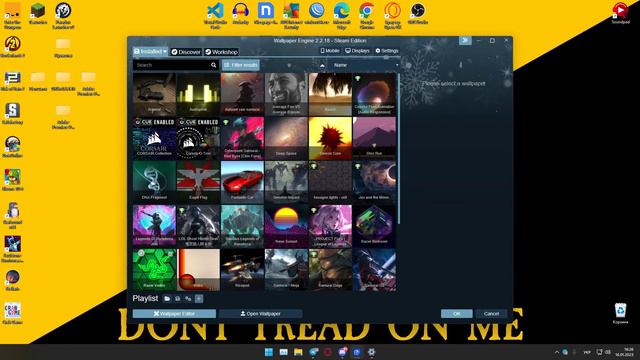Select the Neon Sunset wallpaper
640x360 pixels.
pyautogui.click(x=286, y=226)
